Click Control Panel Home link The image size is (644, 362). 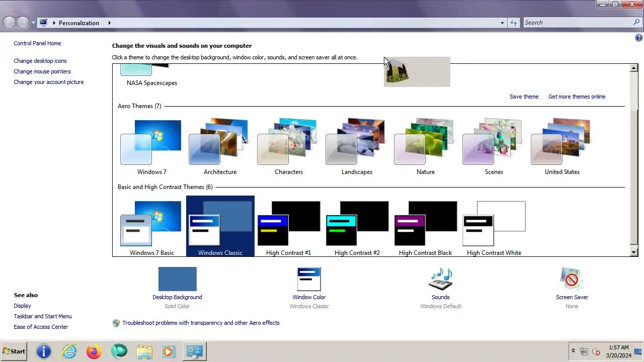37,43
